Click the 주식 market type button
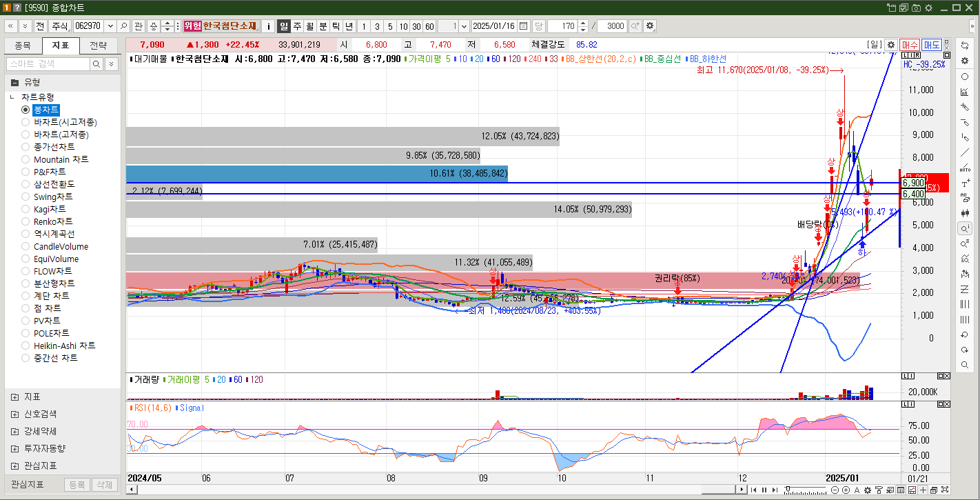 [x=59, y=26]
